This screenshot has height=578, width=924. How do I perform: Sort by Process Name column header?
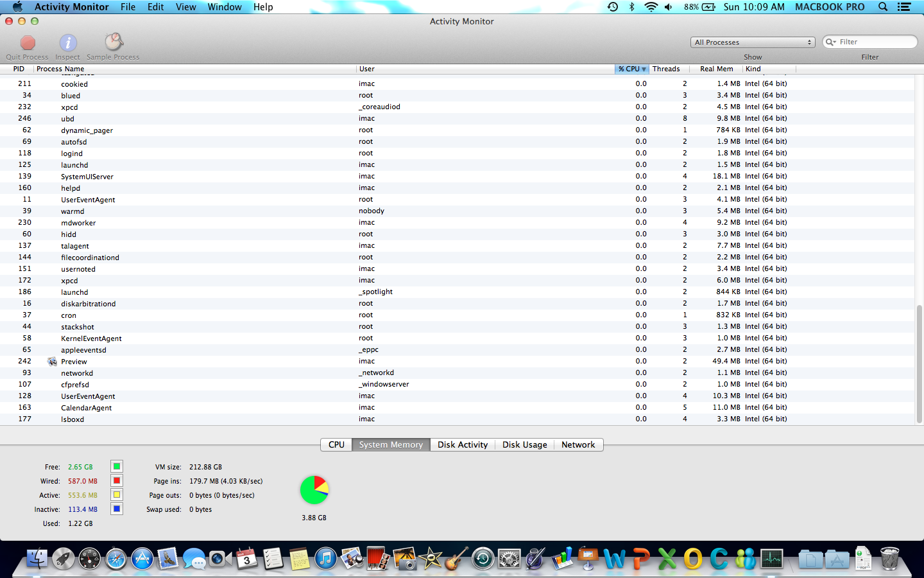click(195, 69)
